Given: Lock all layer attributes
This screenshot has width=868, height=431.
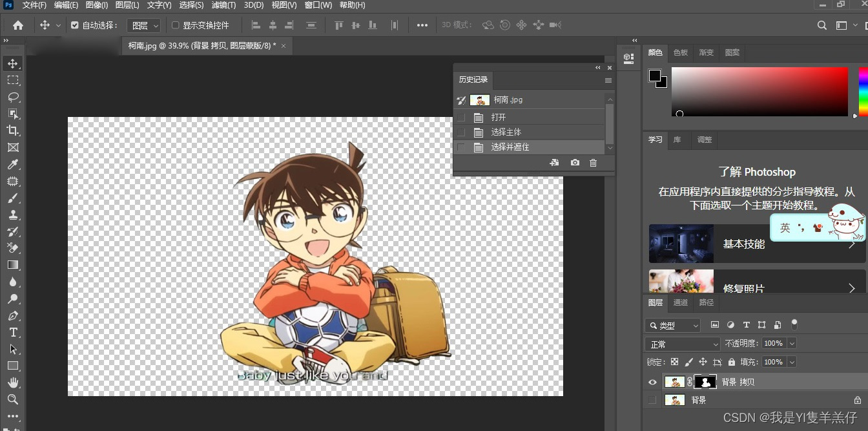Looking at the screenshot, I should [x=732, y=362].
